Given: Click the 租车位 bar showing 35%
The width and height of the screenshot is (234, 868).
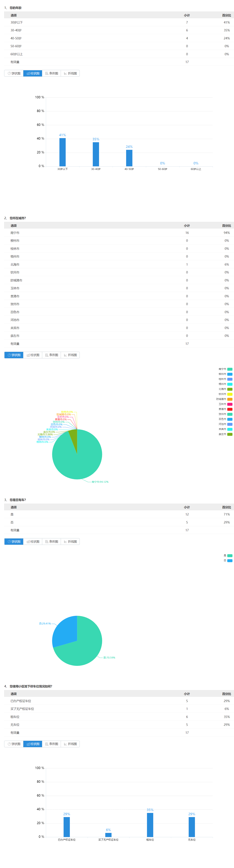Looking at the screenshot, I should coord(150,825).
